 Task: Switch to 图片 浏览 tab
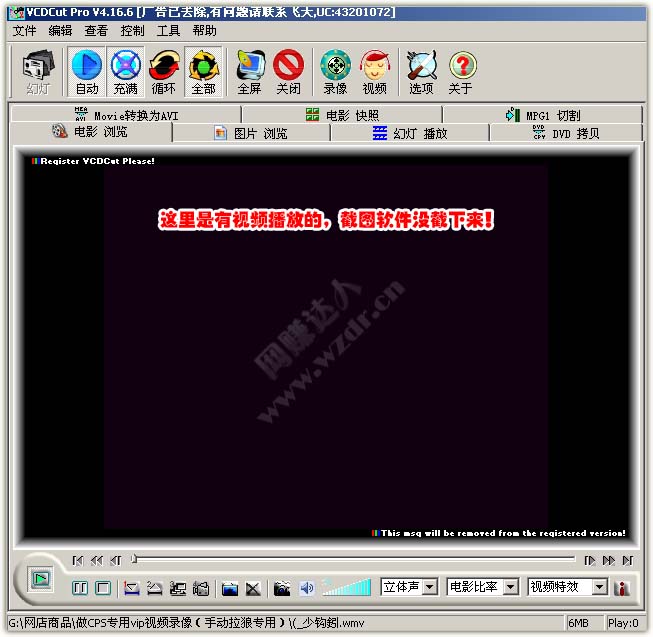click(x=251, y=133)
